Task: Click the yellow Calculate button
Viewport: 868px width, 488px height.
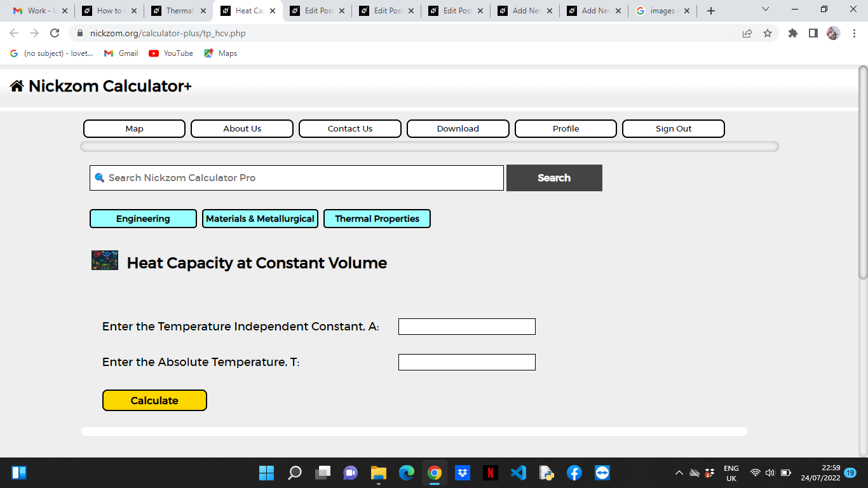Action: pos(154,400)
